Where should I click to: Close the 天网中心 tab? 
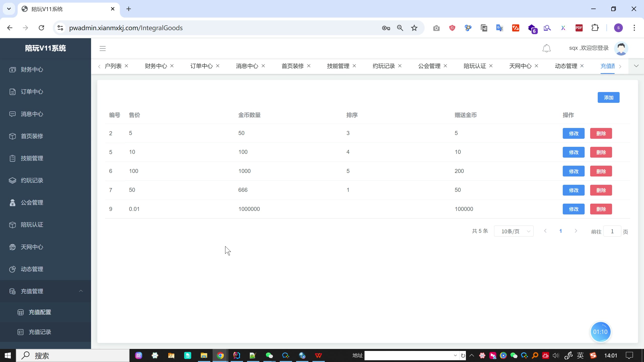[x=536, y=66]
